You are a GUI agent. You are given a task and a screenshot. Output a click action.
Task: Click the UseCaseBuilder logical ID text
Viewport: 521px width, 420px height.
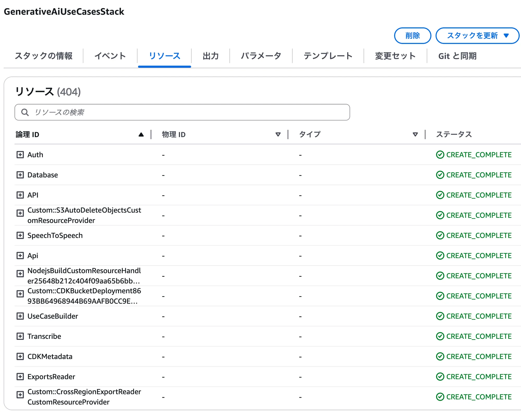coord(53,316)
